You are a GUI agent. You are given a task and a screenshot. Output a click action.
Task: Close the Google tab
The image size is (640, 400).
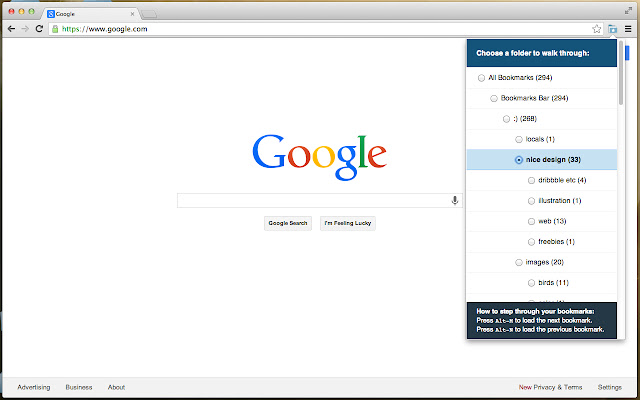coord(132,14)
